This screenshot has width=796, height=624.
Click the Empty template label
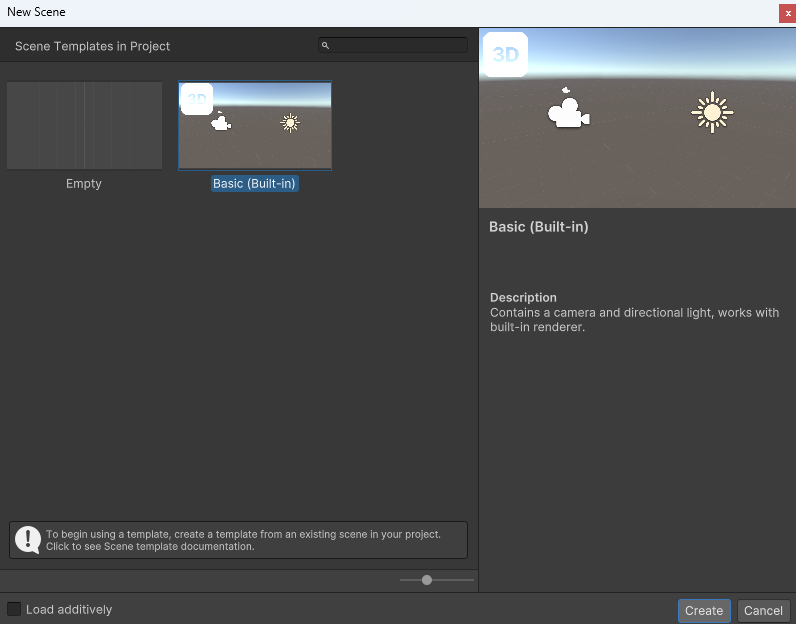pos(84,183)
